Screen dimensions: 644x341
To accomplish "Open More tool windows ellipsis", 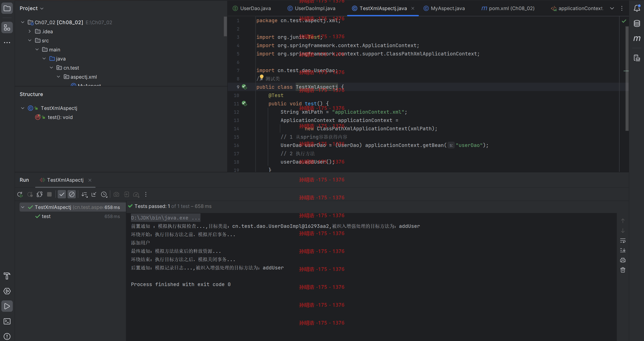I will [x=7, y=43].
